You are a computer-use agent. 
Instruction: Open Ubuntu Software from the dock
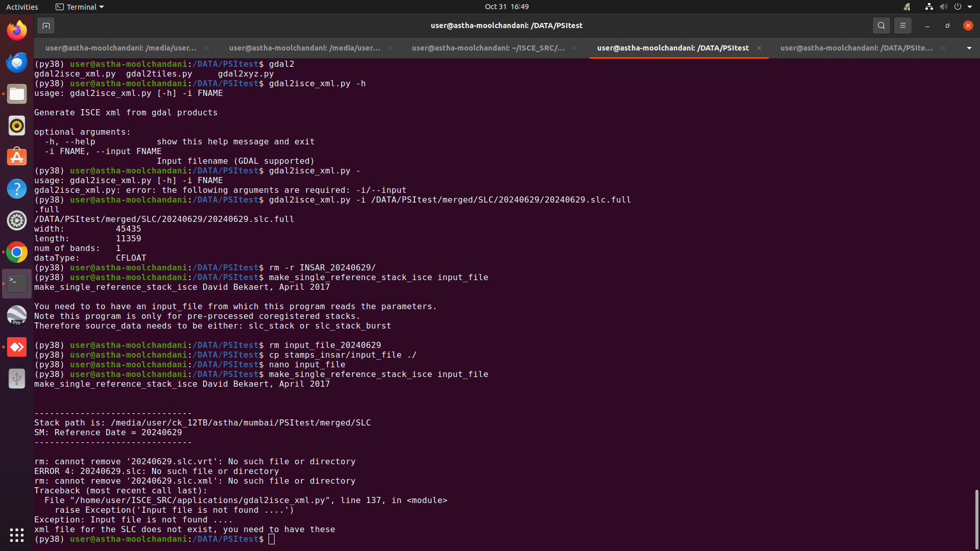coord(17,157)
